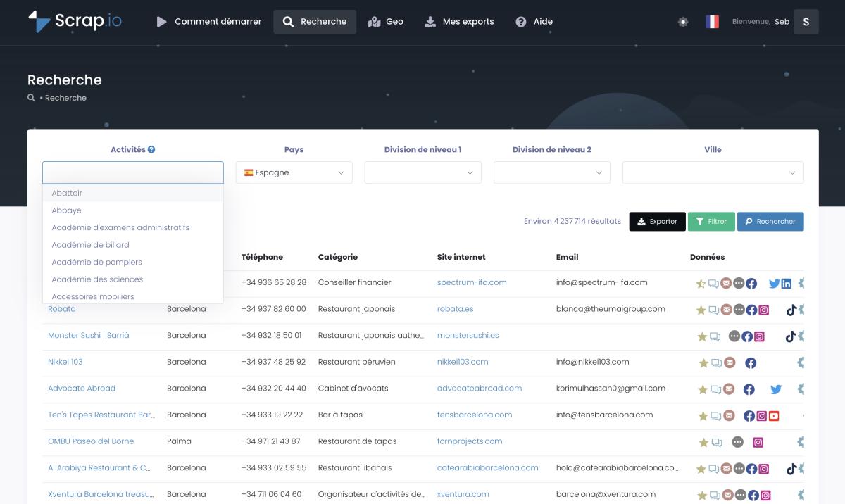Image resolution: width=845 pixels, height=504 pixels.
Task: Open the Mes exports menu
Action: click(x=459, y=22)
